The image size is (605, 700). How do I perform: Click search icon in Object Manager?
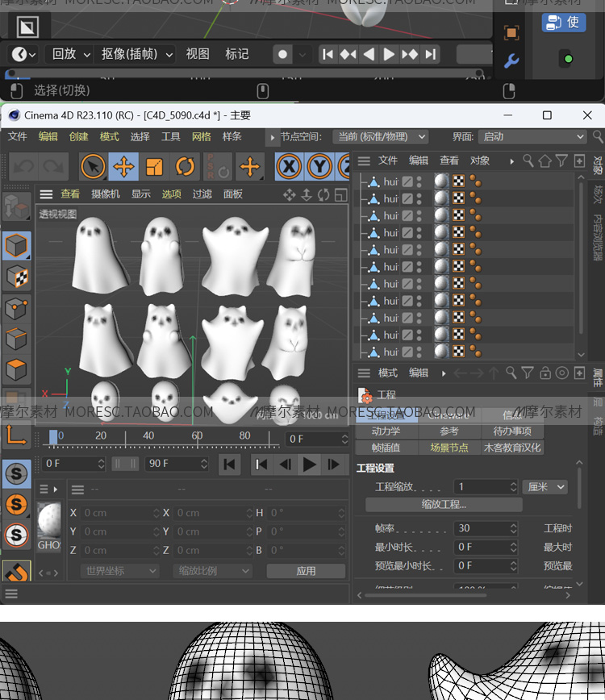coord(528,160)
